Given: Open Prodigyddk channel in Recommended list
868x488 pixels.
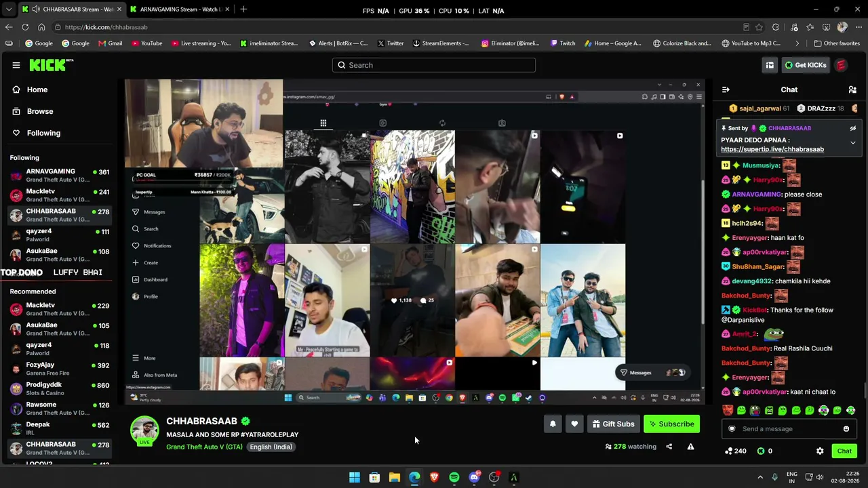Looking at the screenshot, I should pyautogui.click(x=60, y=389).
